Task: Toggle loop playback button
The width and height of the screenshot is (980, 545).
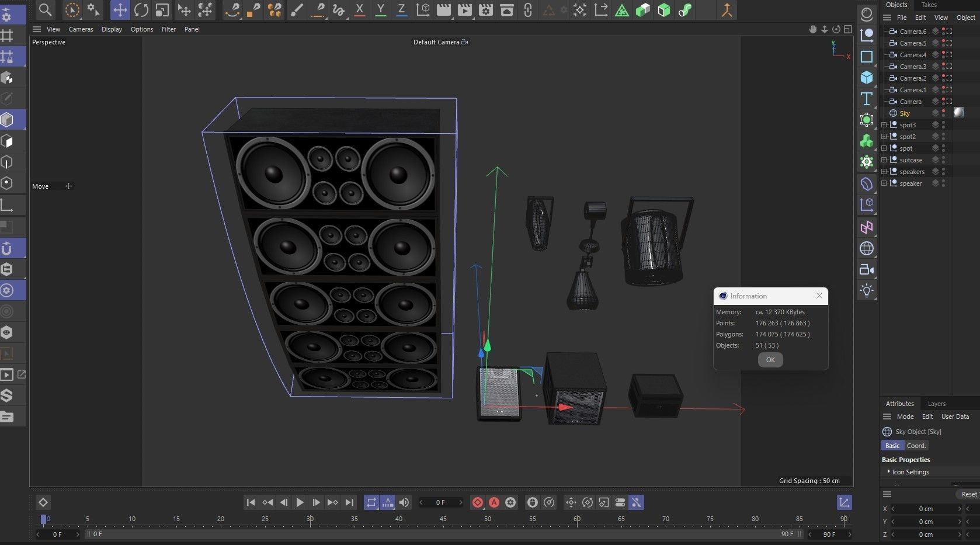Action: pos(371,502)
